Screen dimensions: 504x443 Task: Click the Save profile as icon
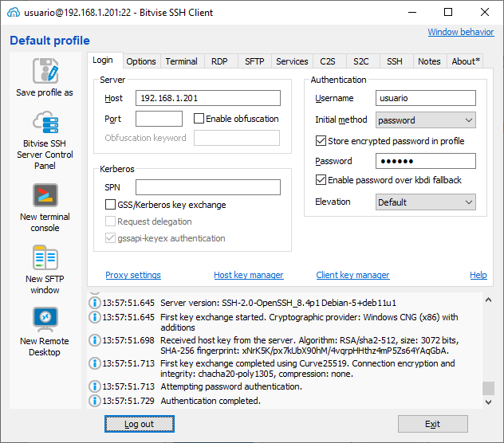click(45, 71)
